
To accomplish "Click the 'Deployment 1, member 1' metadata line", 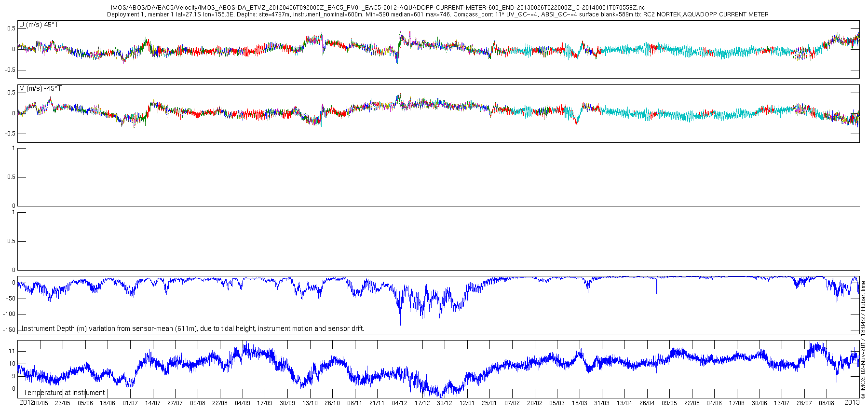I will click(x=438, y=14).
